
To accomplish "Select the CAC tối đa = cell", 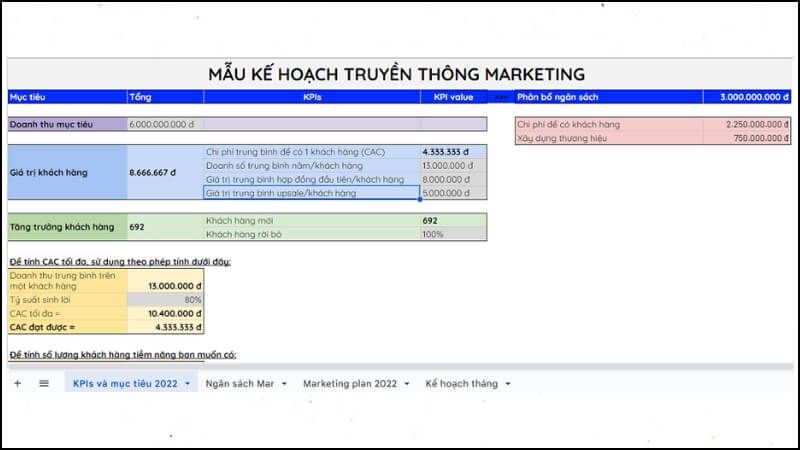I will click(x=67, y=313).
